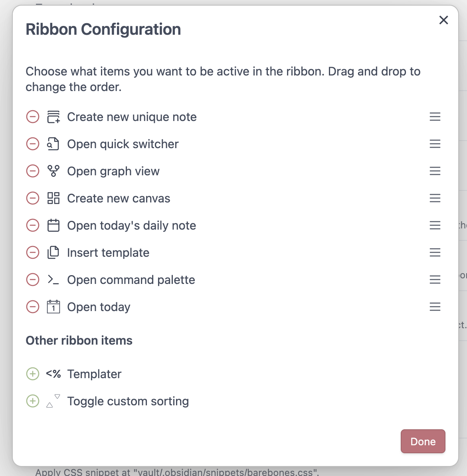Close the Ribbon Configuration dialog
This screenshot has height=476, width=467.
pyautogui.click(x=443, y=20)
